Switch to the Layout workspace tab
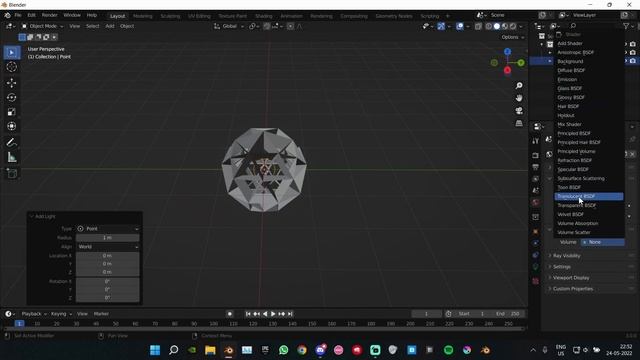640x360 pixels. tap(117, 16)
